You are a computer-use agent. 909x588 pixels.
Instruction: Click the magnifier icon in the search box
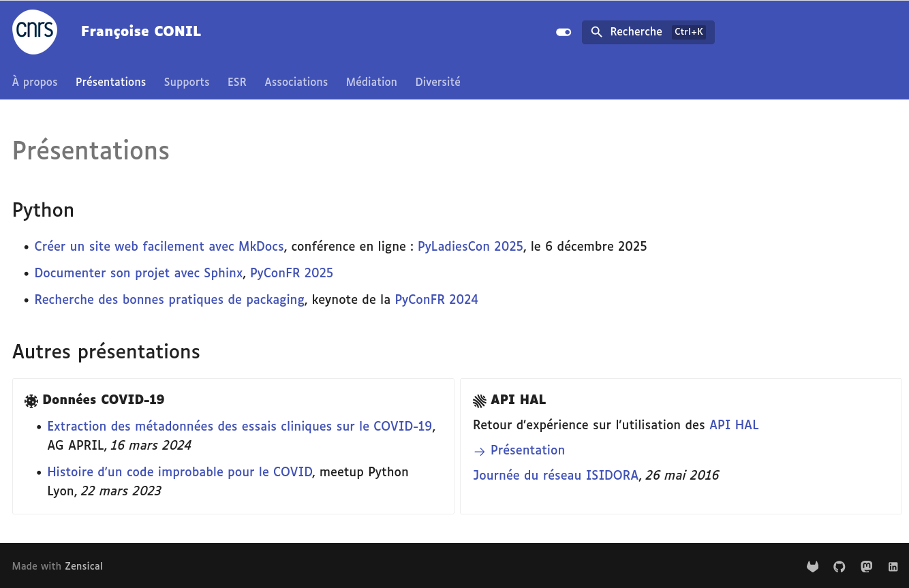click(x=596, y=32)
